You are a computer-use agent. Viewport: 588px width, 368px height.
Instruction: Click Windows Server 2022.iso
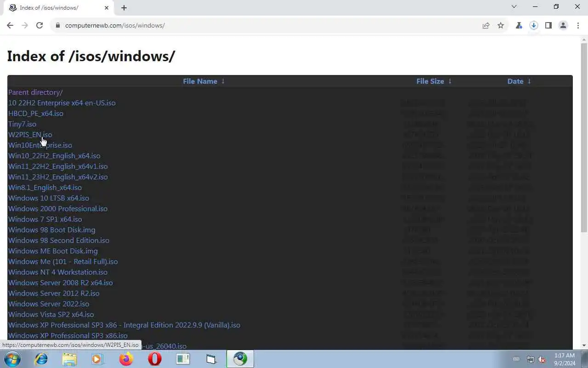pyautogui.click(x=49, y=304)
